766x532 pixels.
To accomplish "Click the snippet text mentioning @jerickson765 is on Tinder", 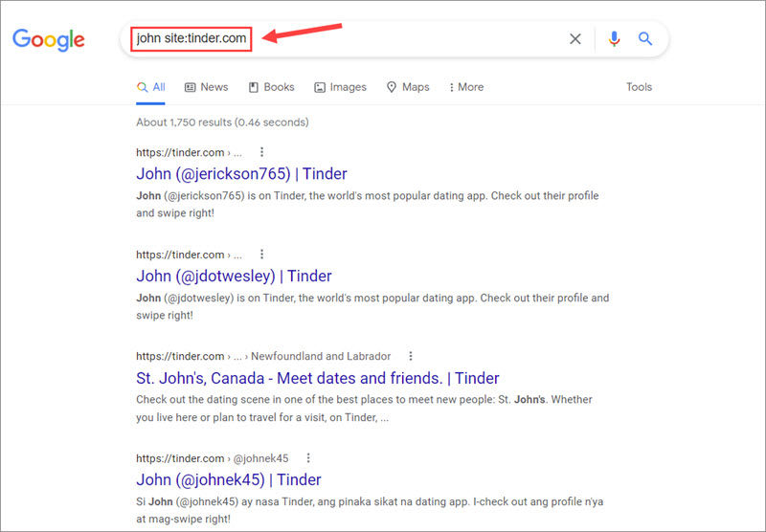I will (x=368, y=205).
